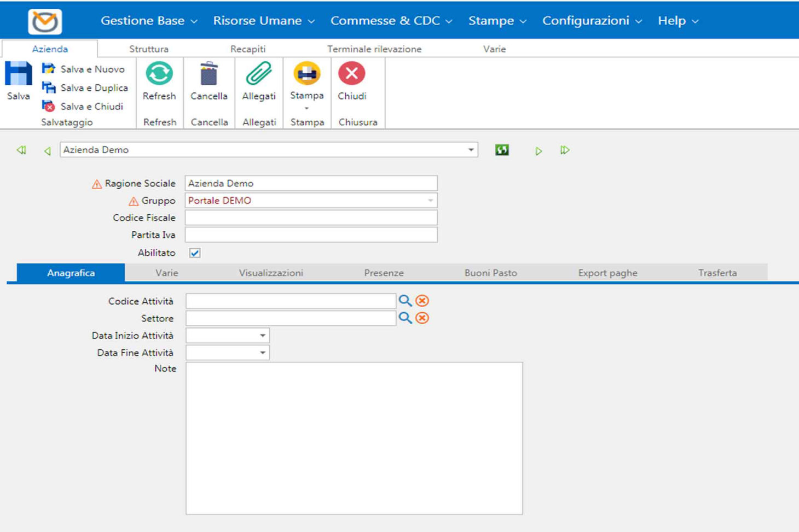This screenshot has width=799, height=532.
Task: Switch to the Struttura ribbon tab
Action: [149, 49]
